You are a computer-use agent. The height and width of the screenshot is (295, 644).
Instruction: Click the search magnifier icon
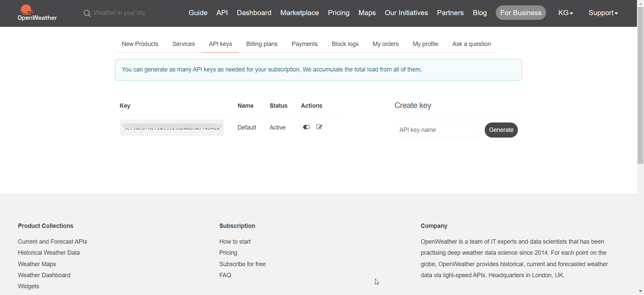coord(87,13)
